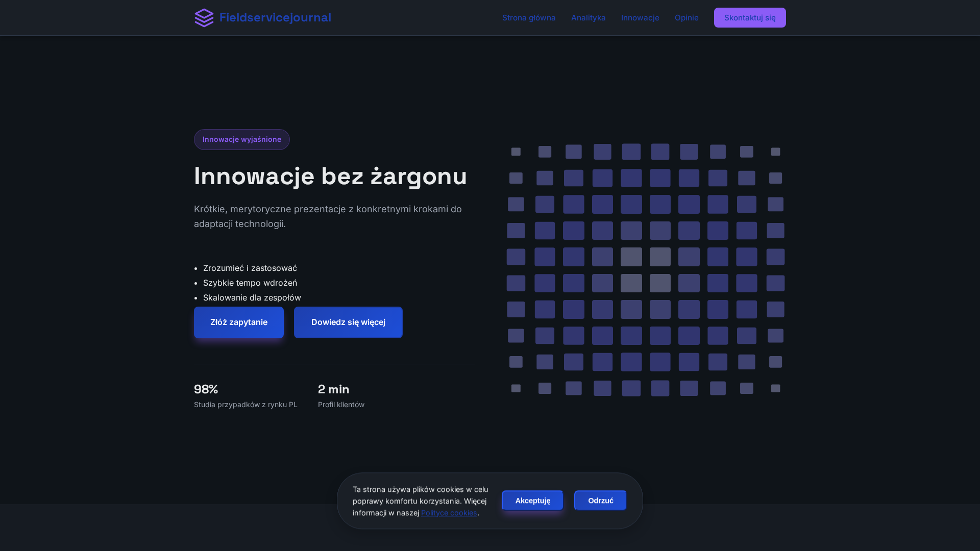Open the Polityce cookies link
This screenshot has width=980, height=551.
(449, 513)
